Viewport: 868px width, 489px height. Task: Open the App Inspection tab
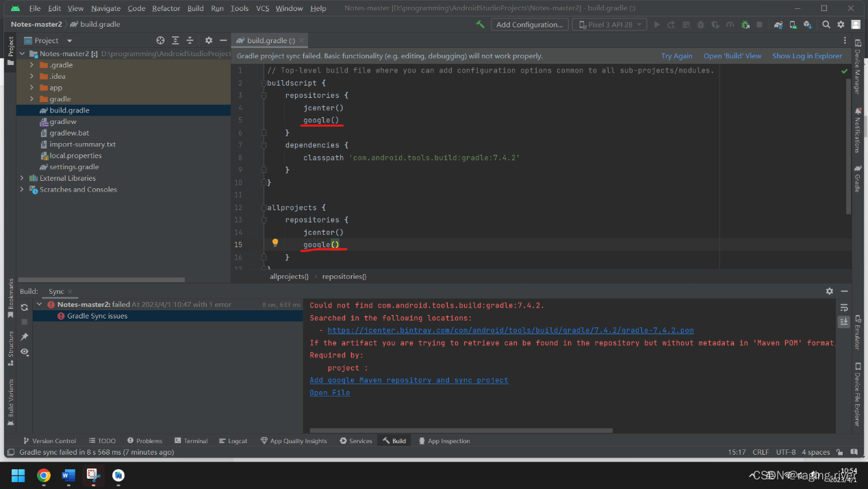click(444, 441)
